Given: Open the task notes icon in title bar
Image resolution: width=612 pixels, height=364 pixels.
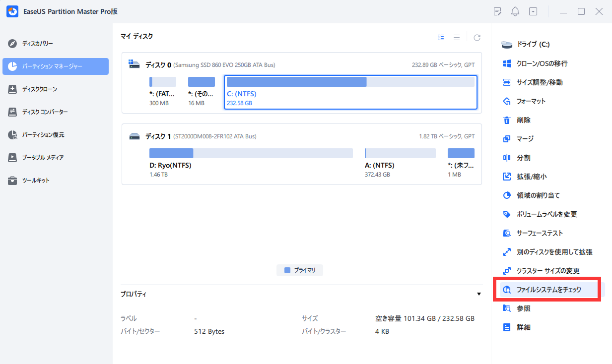Looking at the screenshot, I should (x=498, y=11).
